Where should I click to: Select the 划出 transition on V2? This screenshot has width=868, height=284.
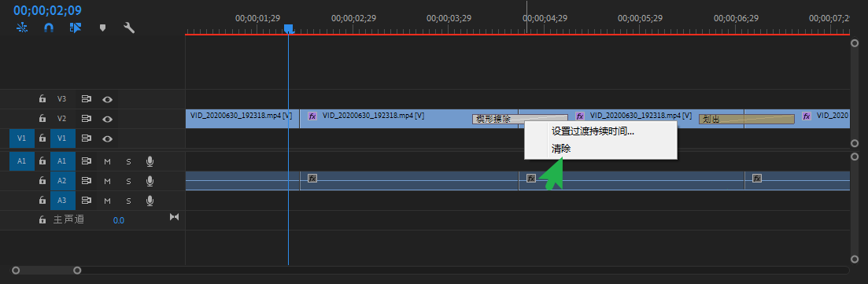(x=746, y=119)
